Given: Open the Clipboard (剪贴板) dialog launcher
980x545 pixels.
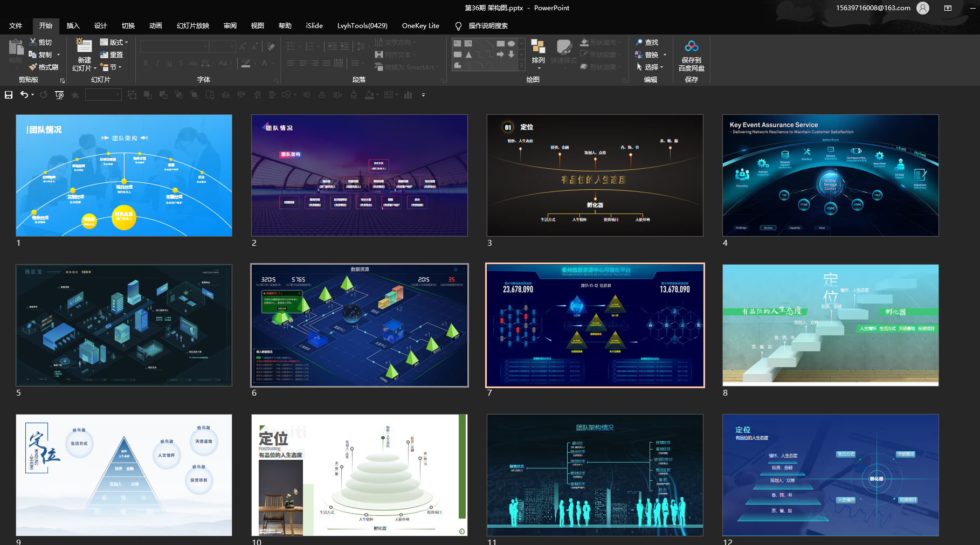Looking at the screenshot, I should click(x=63, y=81).
